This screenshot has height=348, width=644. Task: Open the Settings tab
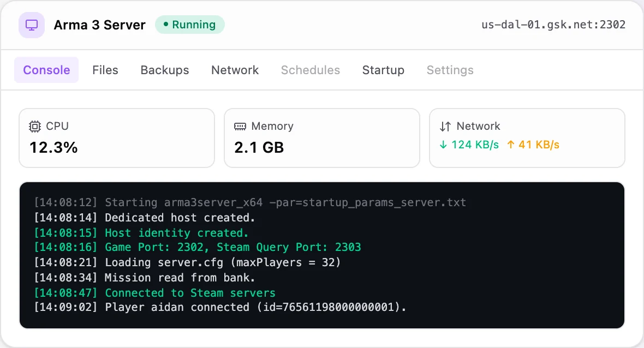(x=450, y=70)
